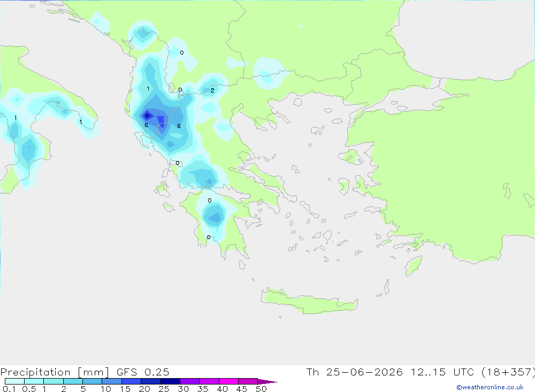Click the 40–45 mm legend swatch
This screenshot has width=535, height=392.
coord(228,381)
